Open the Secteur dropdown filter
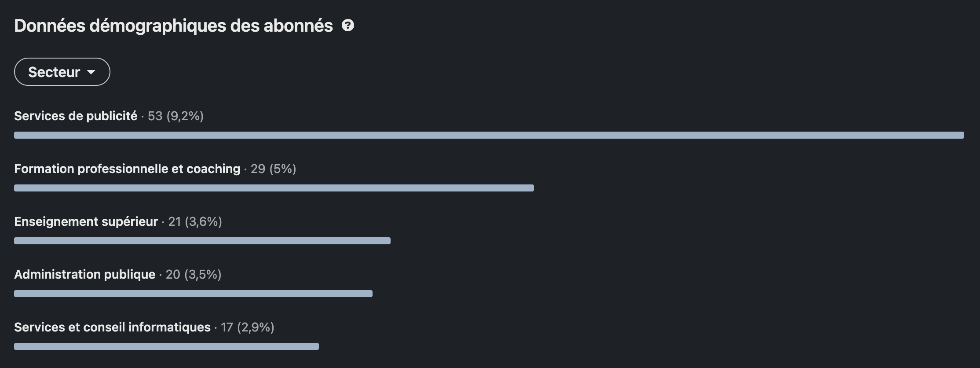980x368 pixels. tap(62, 72)
